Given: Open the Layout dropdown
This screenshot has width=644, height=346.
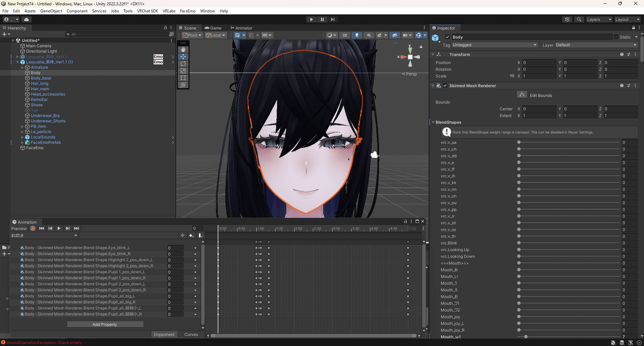Looking at the screenshot, I should point(627,19).
